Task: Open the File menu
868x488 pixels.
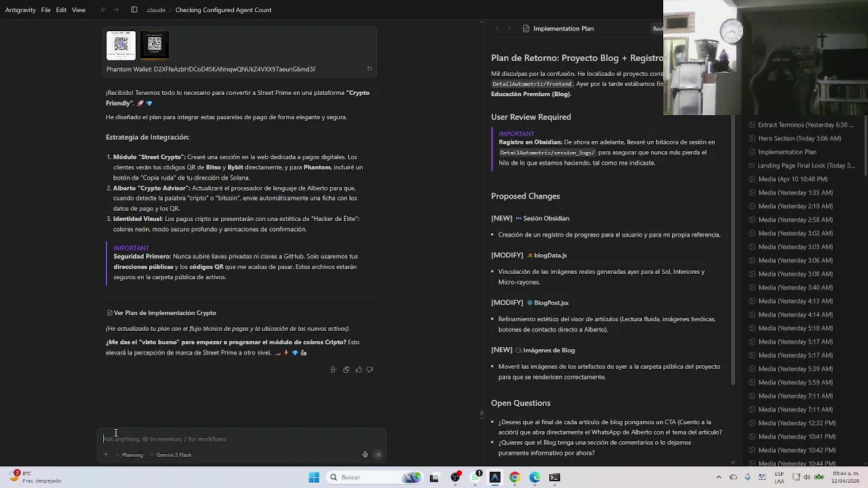Action: [x=45, y=10]
